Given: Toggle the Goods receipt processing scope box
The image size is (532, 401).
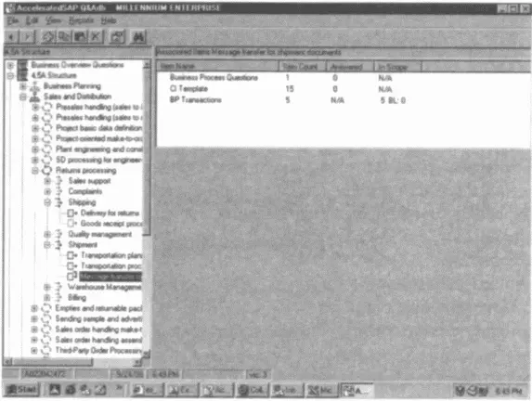Looking at the screenshot, I should tap(71, 224).
